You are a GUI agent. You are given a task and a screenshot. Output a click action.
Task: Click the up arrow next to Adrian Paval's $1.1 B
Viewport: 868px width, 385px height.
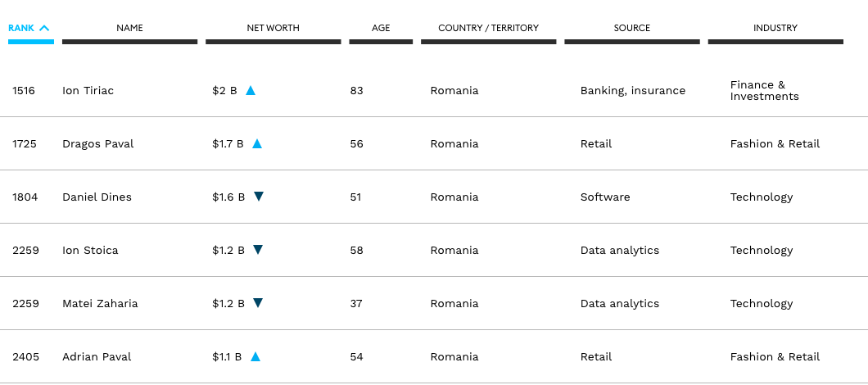255,357
